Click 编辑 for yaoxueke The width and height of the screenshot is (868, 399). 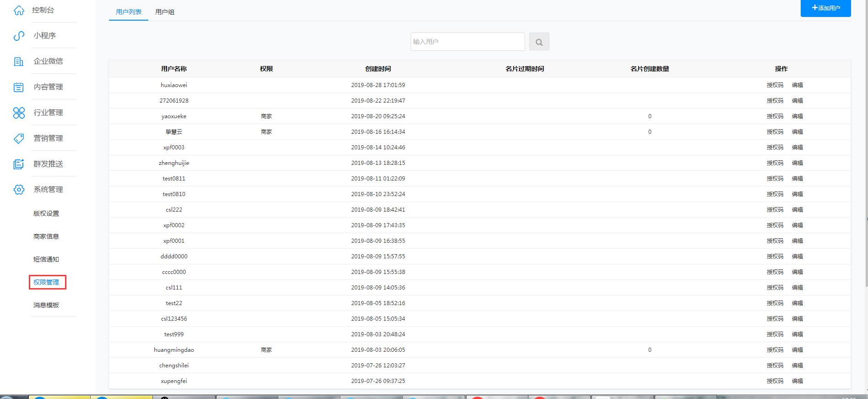point(797,116)
